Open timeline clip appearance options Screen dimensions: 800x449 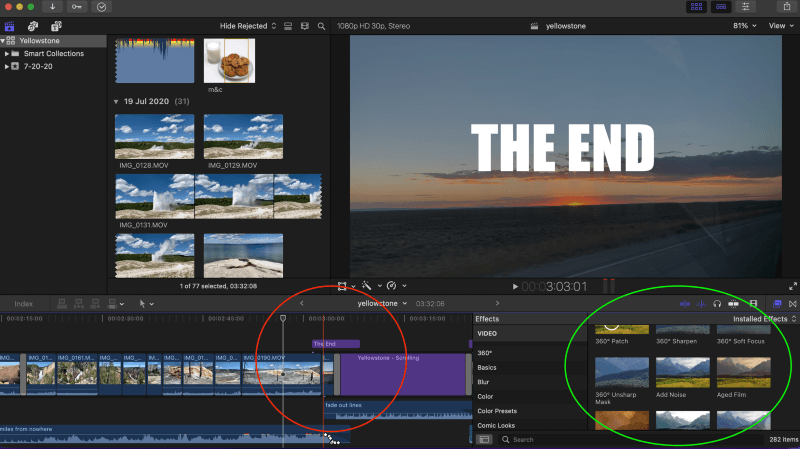click(754, 304)
